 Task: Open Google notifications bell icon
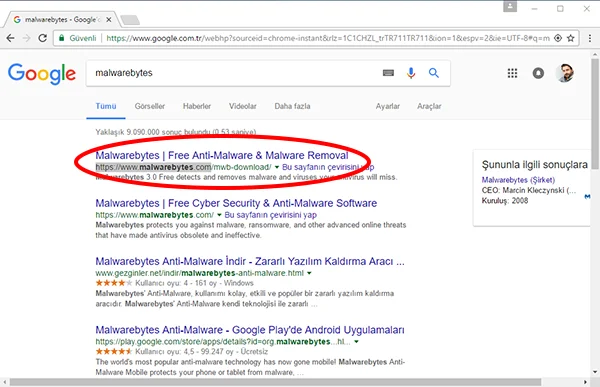(x=538, y=73)
